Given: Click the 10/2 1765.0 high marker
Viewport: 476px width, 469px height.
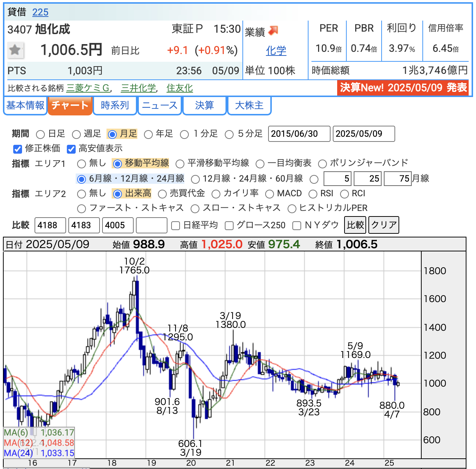Looking at the screenshot, I should pyautogui.click(x=134, y=266).
